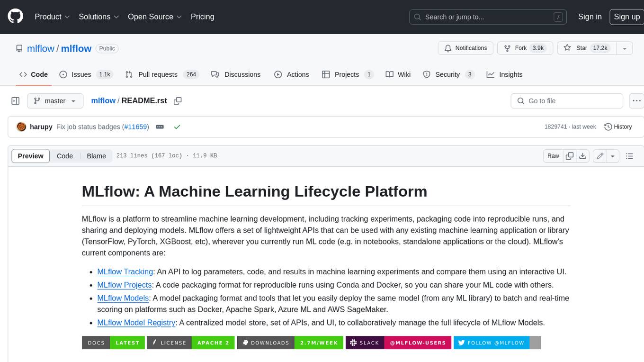Switch to the Actions tab
The height and width of the screenshot is (362, 644).
pos(292,74)
